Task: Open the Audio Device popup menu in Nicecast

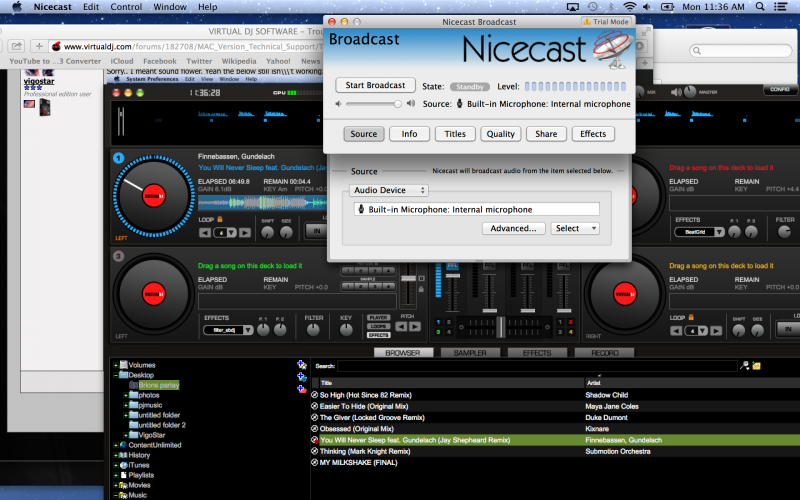Action: click(x=389, y=190)
